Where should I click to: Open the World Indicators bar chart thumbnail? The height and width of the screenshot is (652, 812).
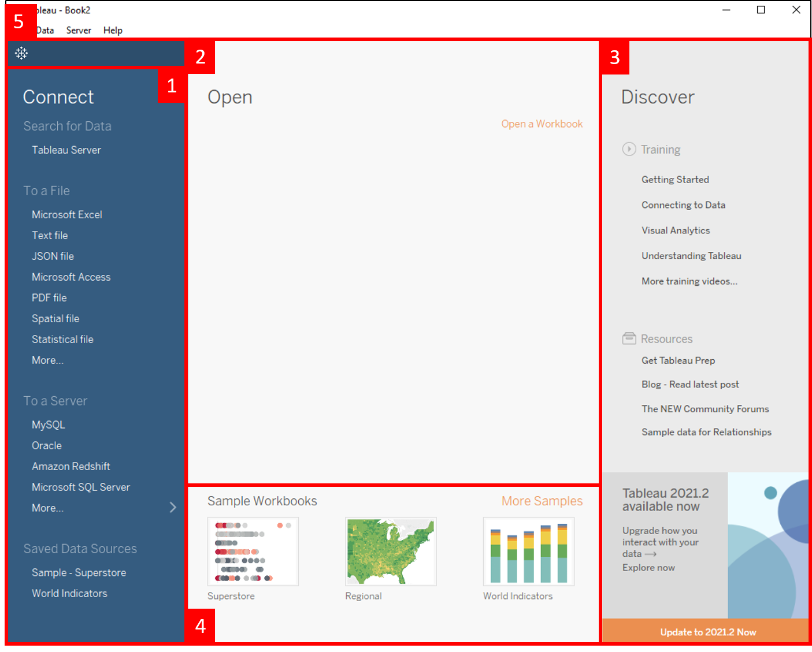point(529,552)
